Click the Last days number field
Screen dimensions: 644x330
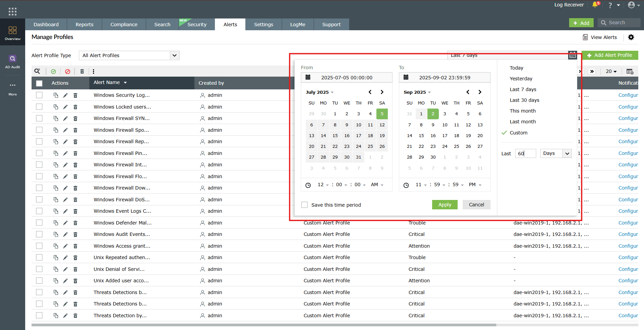click(525, 153)
